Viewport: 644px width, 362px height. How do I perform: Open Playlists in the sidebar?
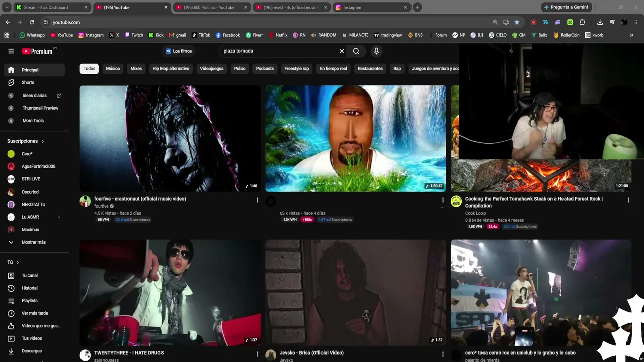pos(35,301)
